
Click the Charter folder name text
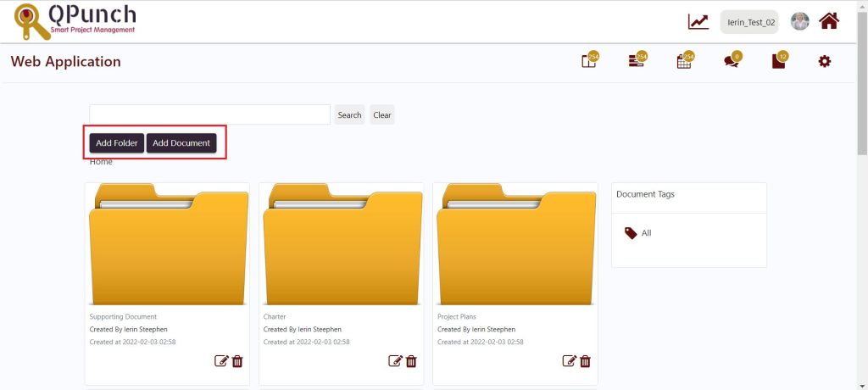click(275, 317)
